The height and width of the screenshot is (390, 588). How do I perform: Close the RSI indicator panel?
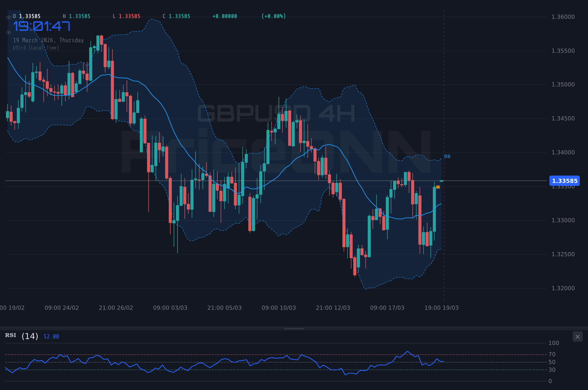tap(577, 336)
